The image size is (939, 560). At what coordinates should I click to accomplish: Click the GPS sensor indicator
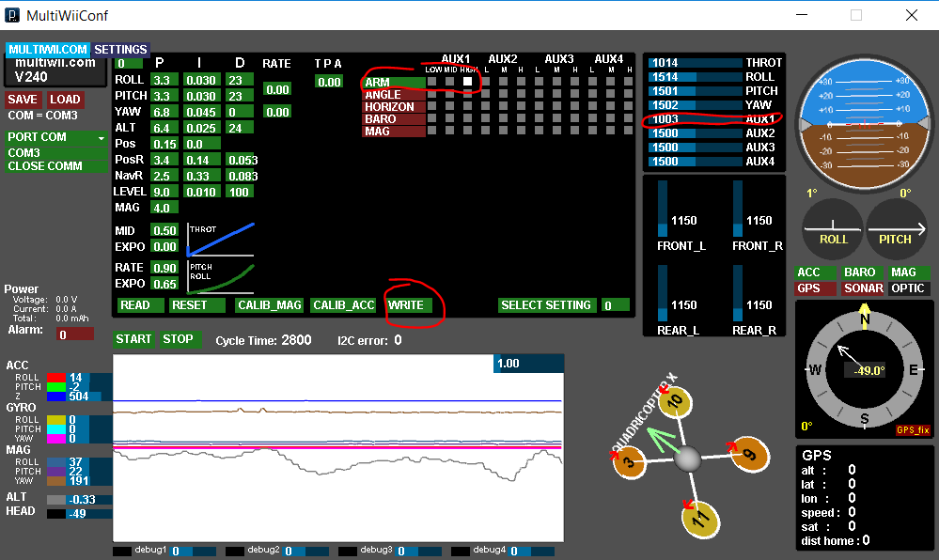tap(815, 288)
